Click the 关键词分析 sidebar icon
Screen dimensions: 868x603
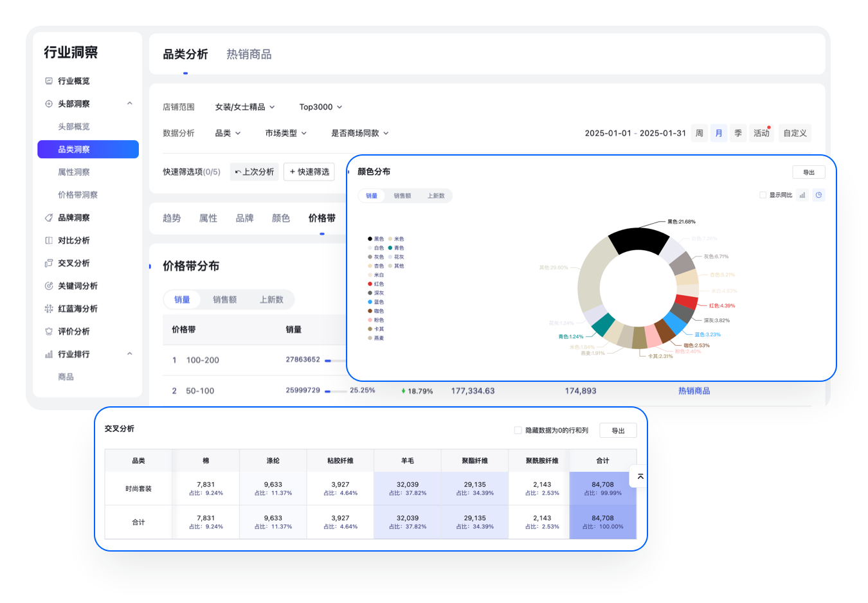pos(49,286)
